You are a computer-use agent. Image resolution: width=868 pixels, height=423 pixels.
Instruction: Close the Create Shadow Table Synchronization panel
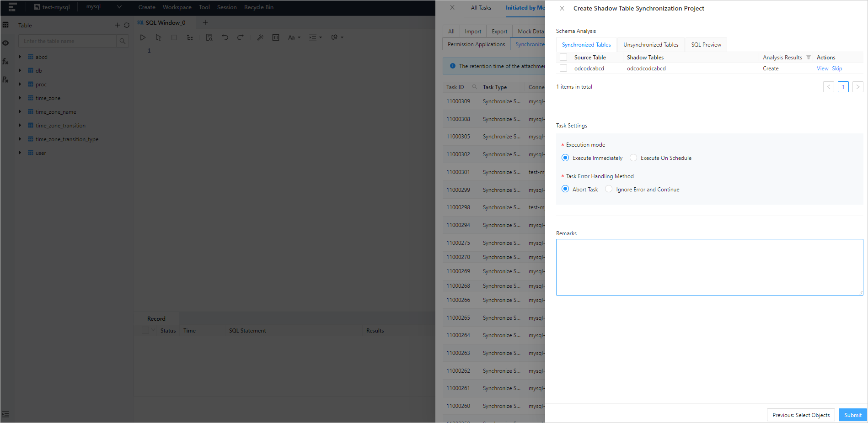coord(562,8)
